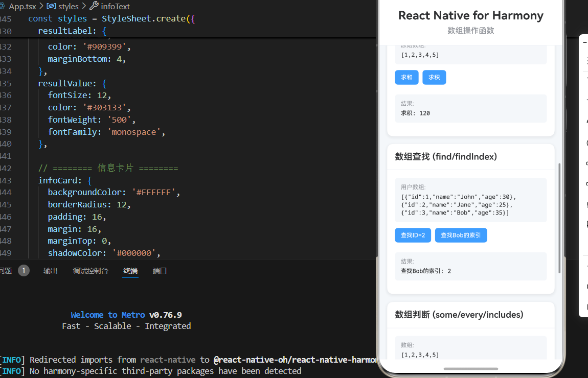Click the '数组查找 (find/findIndex)' card header
This screenshot has height=378, width=588.
[x=446, y=157]
